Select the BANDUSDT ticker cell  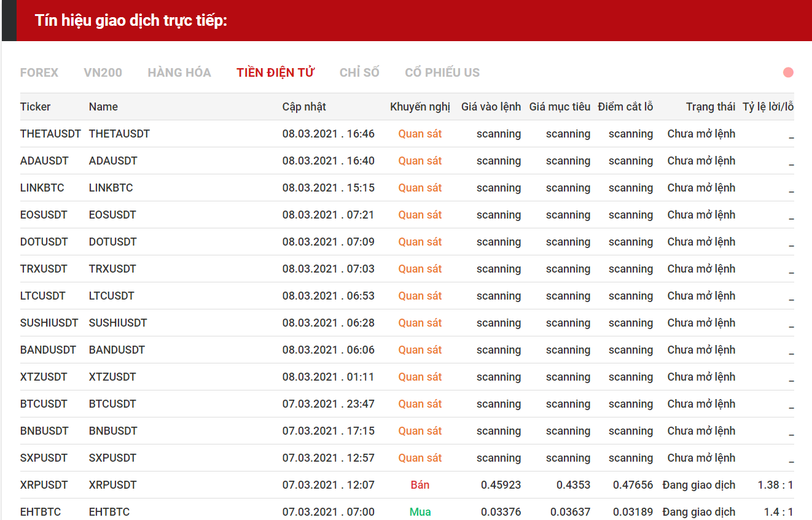[x=48, y=350]
